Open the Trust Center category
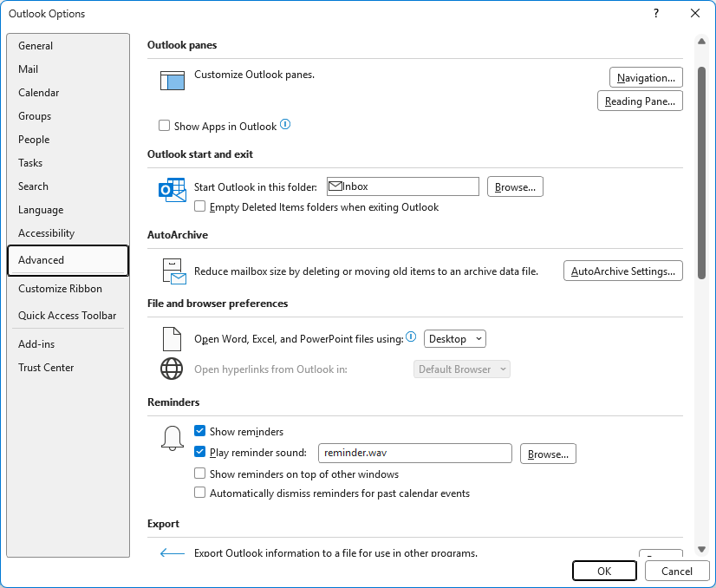 pyautogui.click(x=68, y=368)
